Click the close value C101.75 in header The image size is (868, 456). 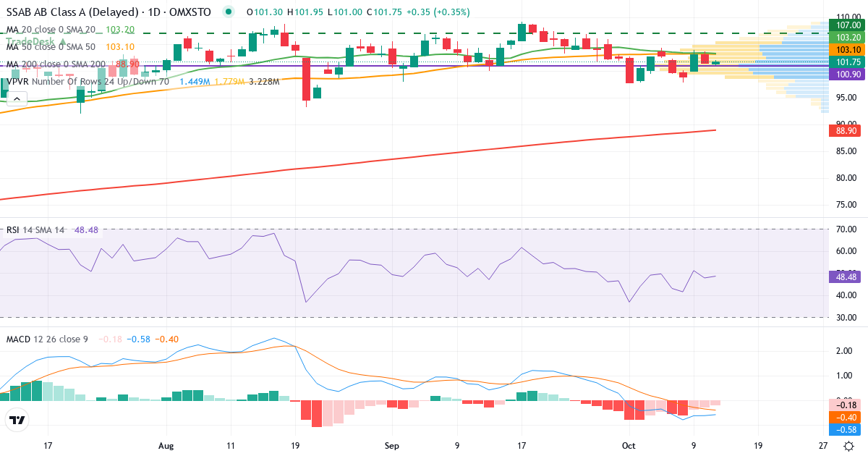[384, 12]
